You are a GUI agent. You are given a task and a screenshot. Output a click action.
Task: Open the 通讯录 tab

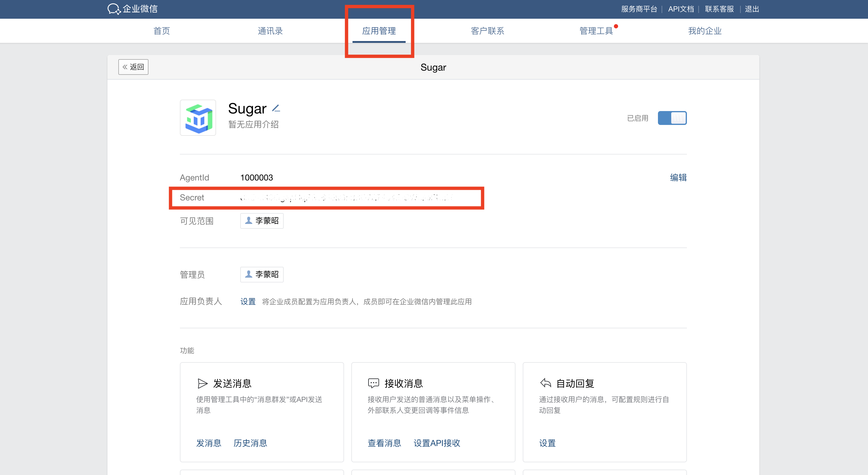(270, 31)
